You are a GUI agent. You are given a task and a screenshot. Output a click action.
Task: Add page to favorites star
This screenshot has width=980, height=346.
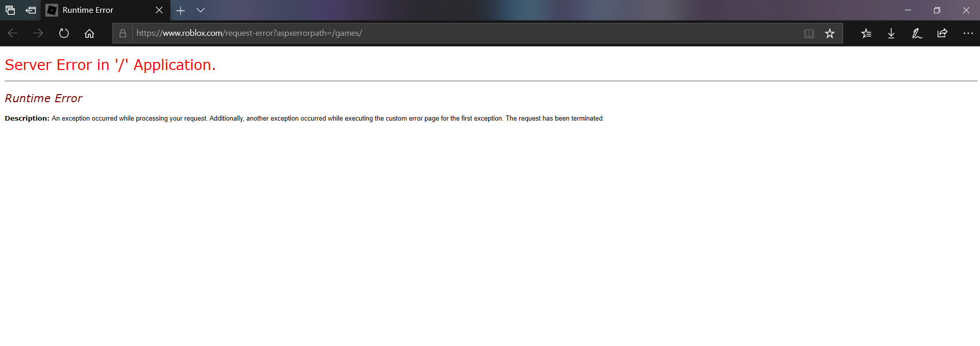coord(830,33)
